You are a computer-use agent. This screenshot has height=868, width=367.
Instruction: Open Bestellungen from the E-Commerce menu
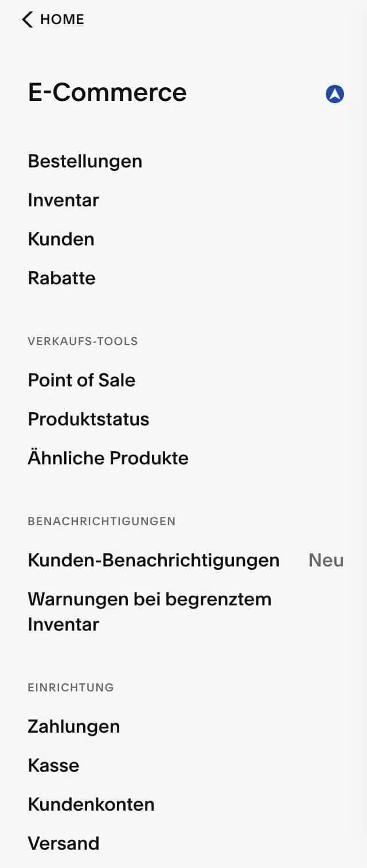tap(85, 161)
